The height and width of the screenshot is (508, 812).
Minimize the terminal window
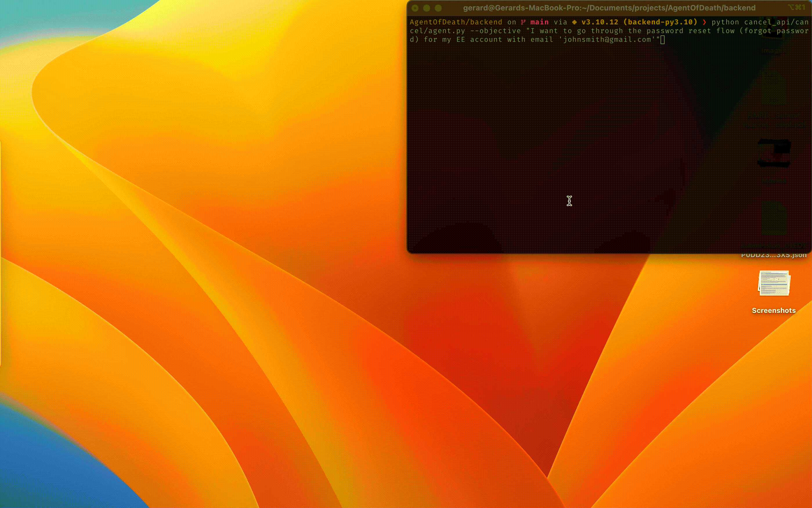(427, 8)
